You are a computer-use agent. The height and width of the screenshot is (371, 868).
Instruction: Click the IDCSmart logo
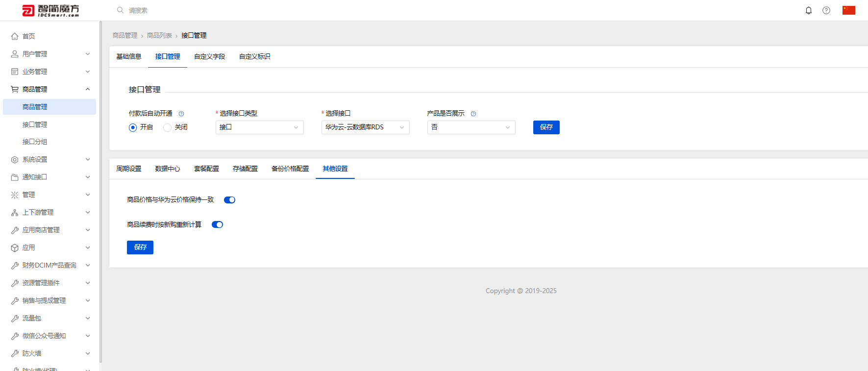tap(50, 10)
